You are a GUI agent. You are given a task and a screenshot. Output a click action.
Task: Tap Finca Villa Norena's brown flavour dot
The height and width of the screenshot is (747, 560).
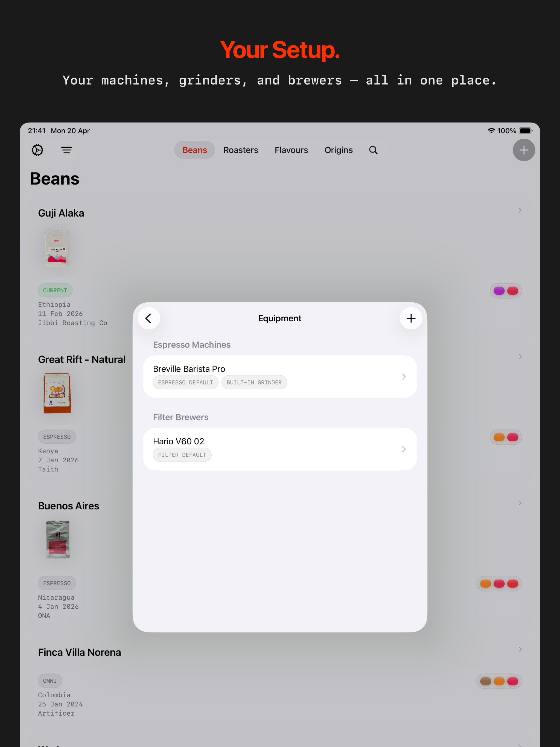pos(485,681)
